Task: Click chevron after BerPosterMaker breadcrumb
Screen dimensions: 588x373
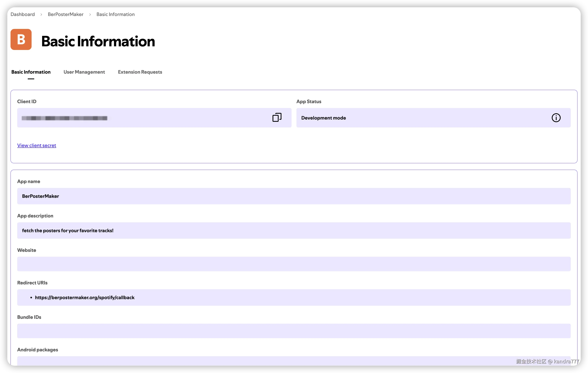Action: (x=90, y=15)
